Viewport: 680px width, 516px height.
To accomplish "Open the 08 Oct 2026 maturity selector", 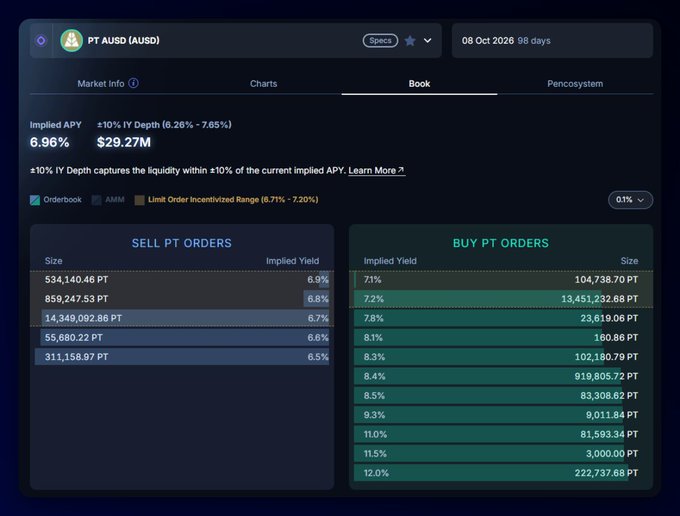I will coord(552,41).
